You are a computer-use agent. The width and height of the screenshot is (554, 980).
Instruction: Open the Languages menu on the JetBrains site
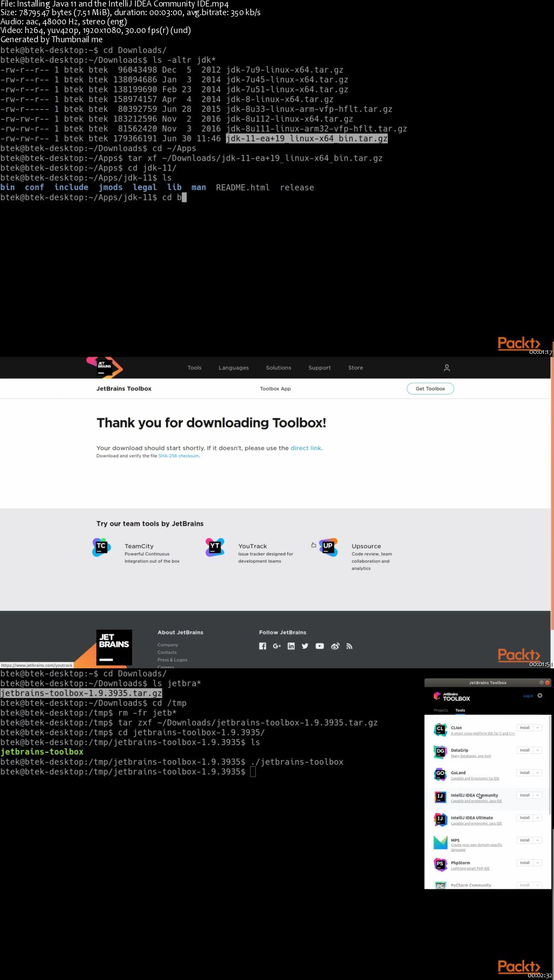tap(234, 368)
